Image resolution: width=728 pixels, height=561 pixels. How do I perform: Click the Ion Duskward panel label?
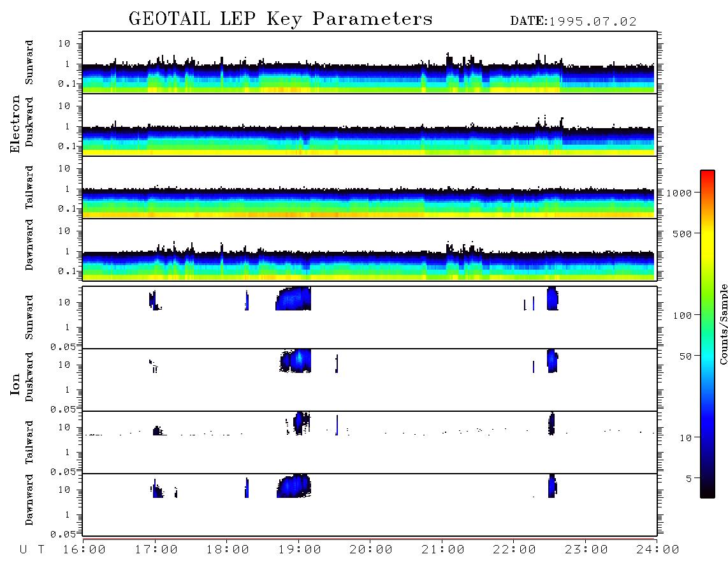pos(29,377)
